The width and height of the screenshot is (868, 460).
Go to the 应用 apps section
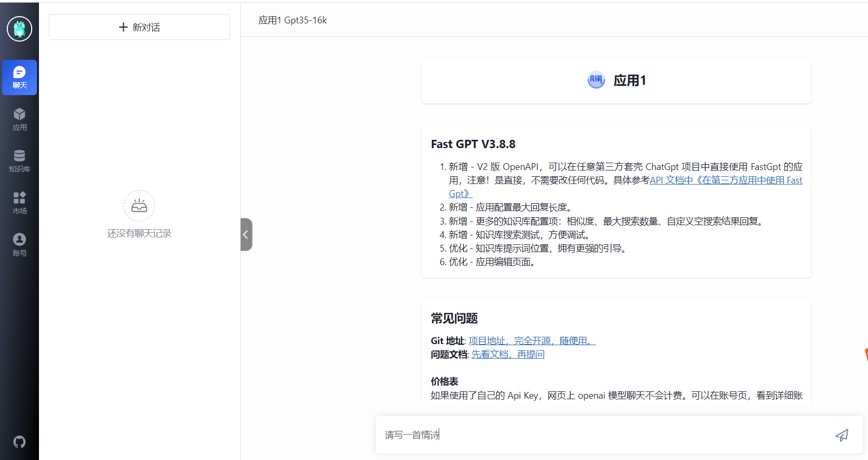pos(19,119)
